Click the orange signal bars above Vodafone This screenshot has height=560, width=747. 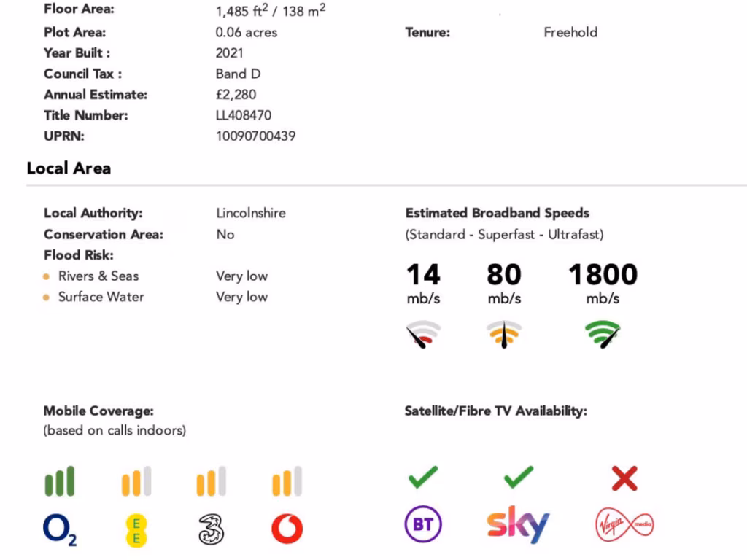pos(287,482)
